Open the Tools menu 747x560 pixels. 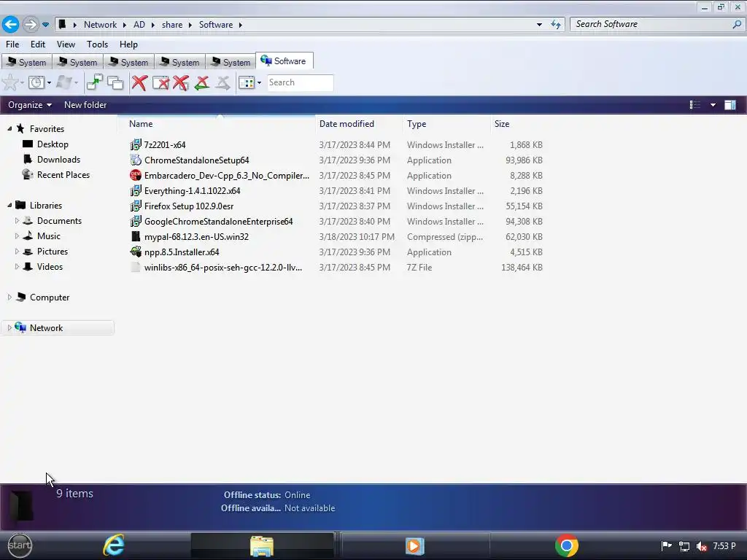click(x=97, y=44)
